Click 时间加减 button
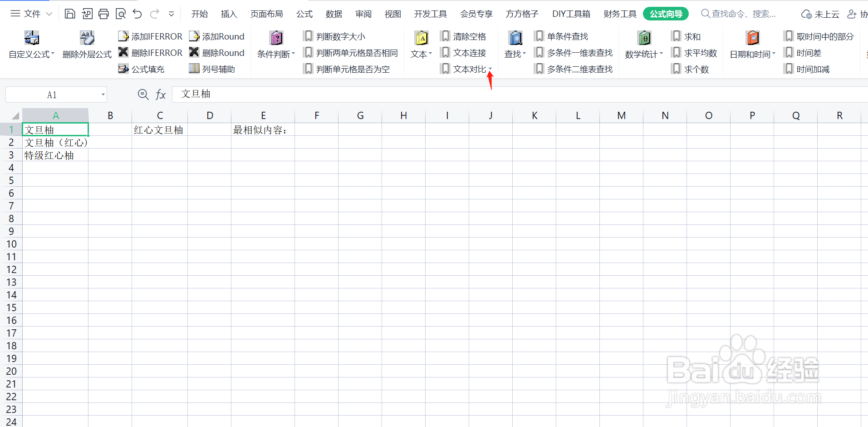 coord(807,69)
